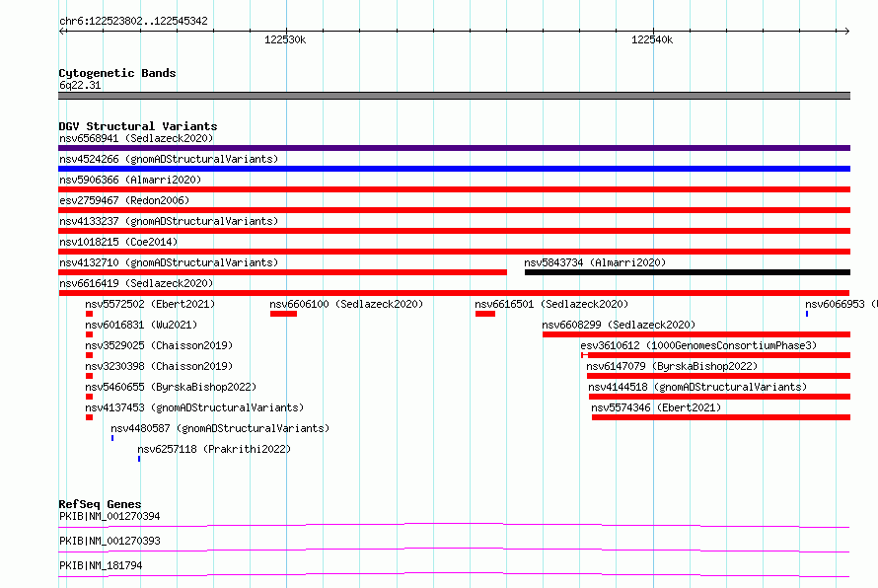
Task: Click the DGV Structural Variants track title
Action: 138,126
